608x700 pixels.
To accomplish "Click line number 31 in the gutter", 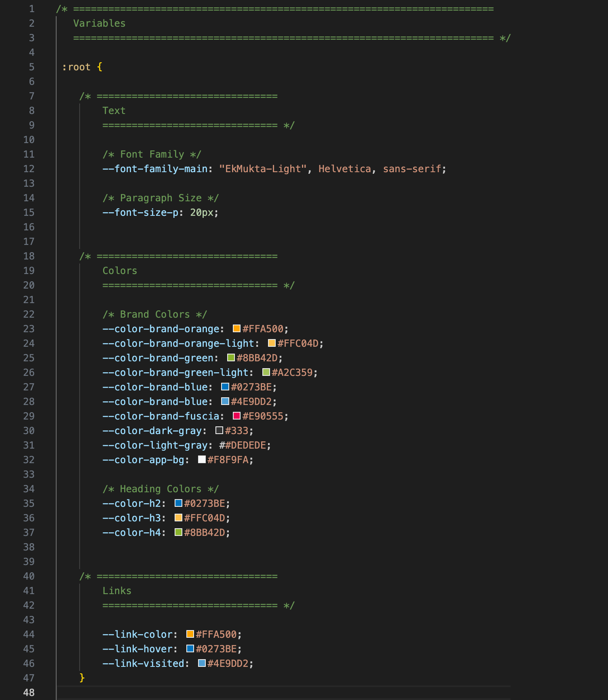I will (x=29, y=445).
